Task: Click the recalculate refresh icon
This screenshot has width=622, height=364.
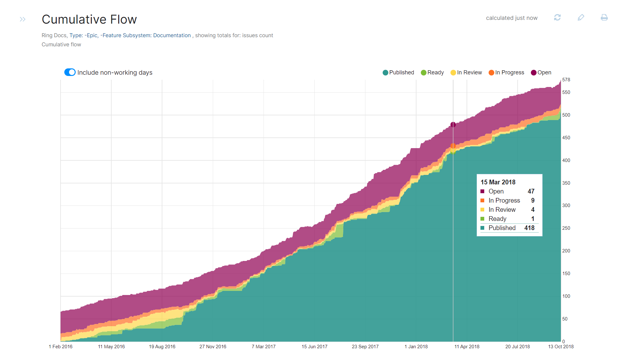Action: (x=557, y=18)
